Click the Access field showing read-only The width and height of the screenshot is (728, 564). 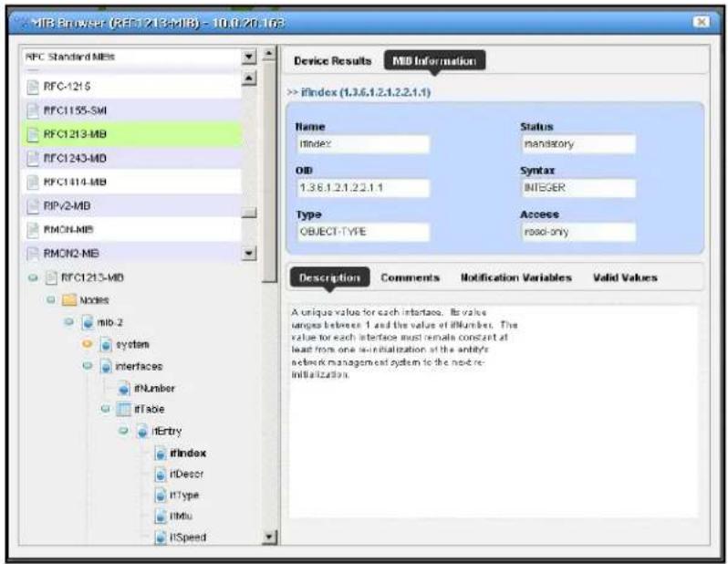click(578, 232)
